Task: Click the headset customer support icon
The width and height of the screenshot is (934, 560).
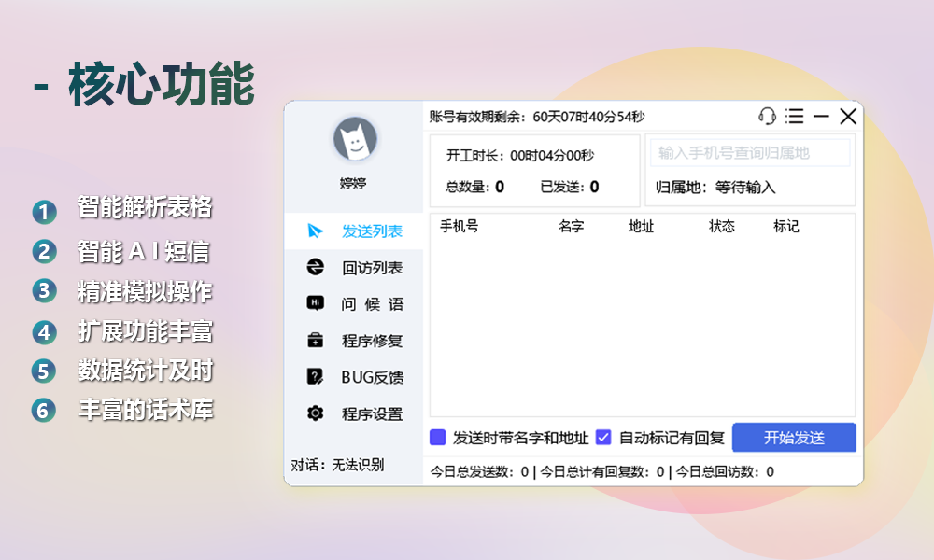Action: [x=766, y=117]
